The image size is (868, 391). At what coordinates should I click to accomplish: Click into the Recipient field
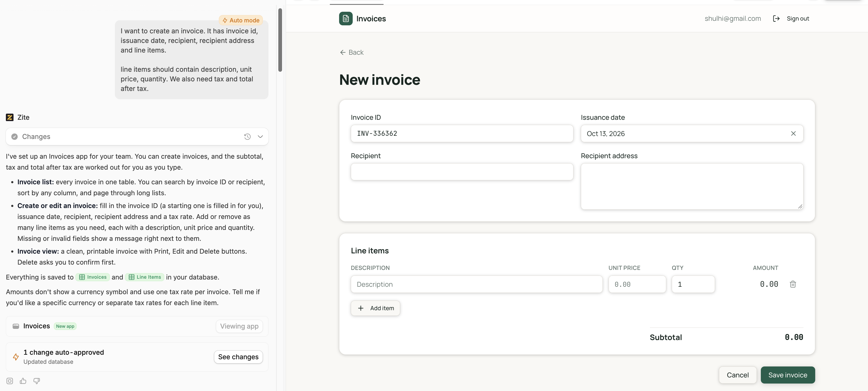(462, 171)
